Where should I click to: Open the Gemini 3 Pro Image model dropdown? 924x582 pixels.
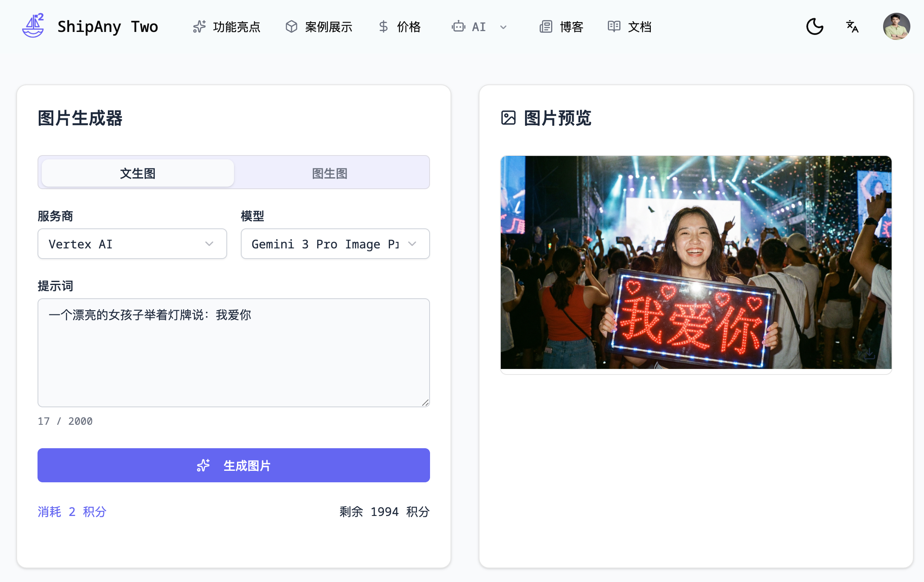point(335,244)
